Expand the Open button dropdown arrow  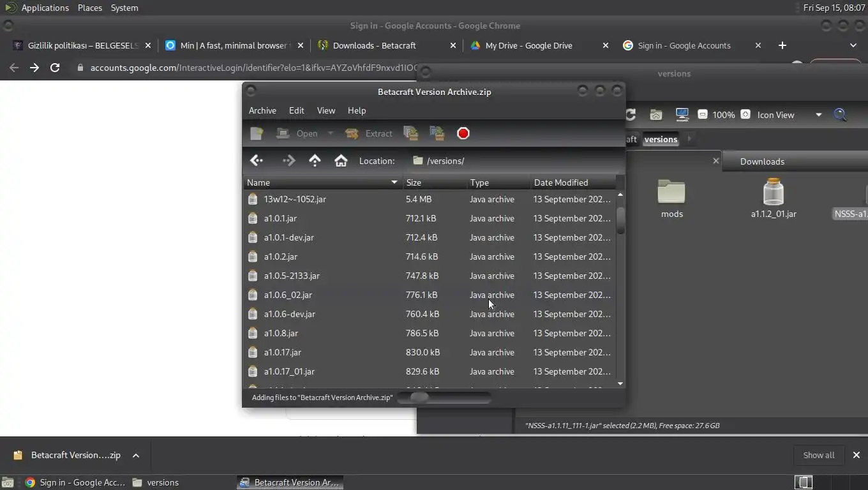330,133
